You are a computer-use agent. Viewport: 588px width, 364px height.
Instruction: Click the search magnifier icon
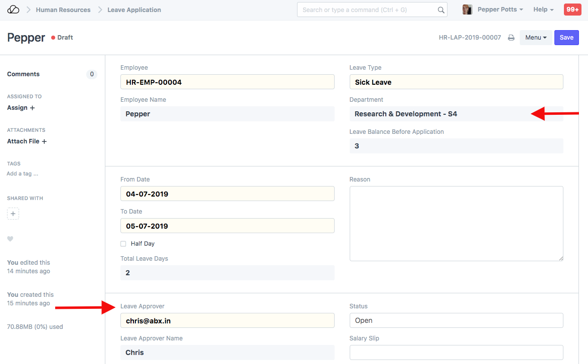pos(441,10)
